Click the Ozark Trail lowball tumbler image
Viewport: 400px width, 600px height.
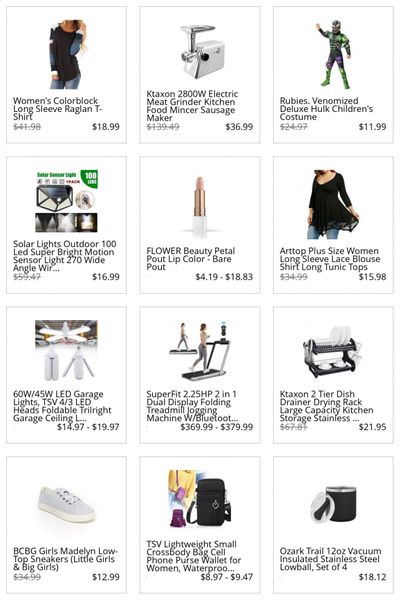(x=333, y=505)
